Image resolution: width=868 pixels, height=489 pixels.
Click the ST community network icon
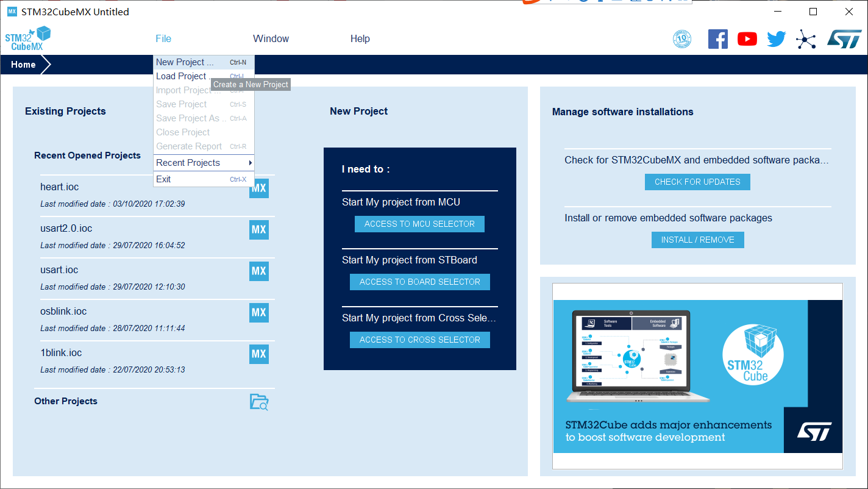click(806, 39)
